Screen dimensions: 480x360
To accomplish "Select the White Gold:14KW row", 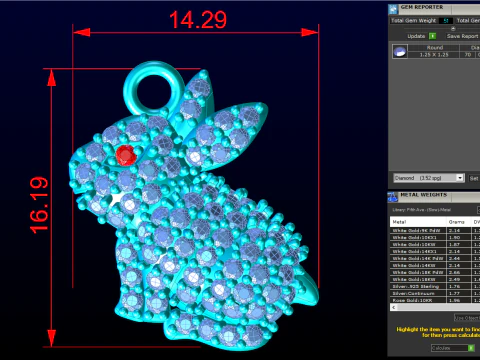I will click(x=435, y=265).
